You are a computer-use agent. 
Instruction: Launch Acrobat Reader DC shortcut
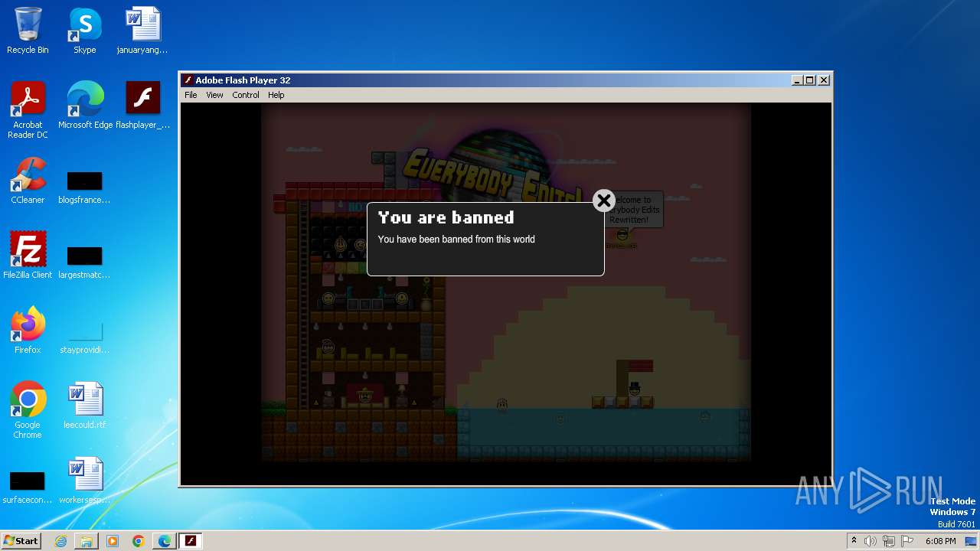tap(28, 110)
